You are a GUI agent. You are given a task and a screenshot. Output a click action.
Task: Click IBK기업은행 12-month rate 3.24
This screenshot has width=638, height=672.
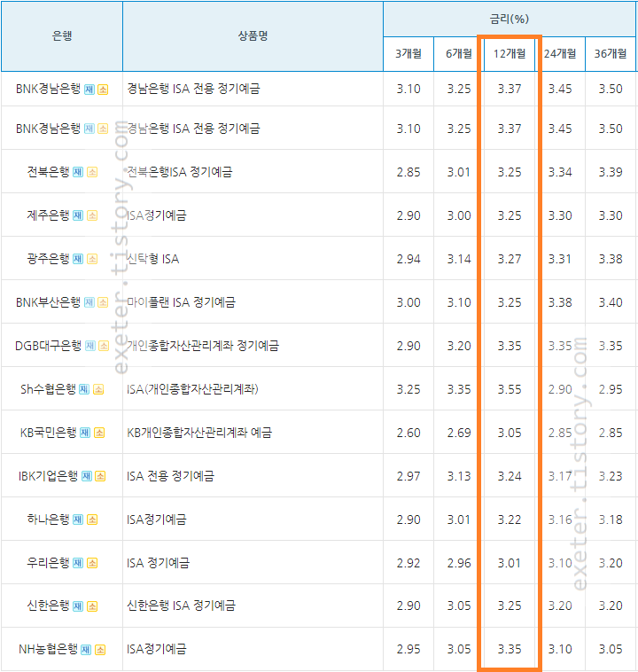tap(510, 477)
